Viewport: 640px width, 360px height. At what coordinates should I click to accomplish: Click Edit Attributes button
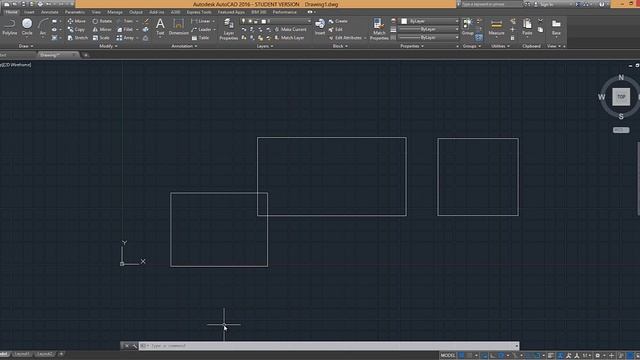pos(345,38)
